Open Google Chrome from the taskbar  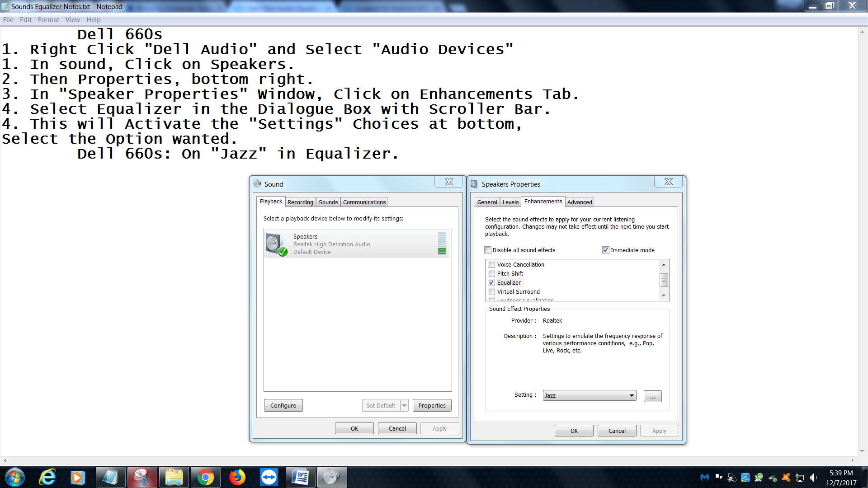pyautogui.click(x=206, y=477)
